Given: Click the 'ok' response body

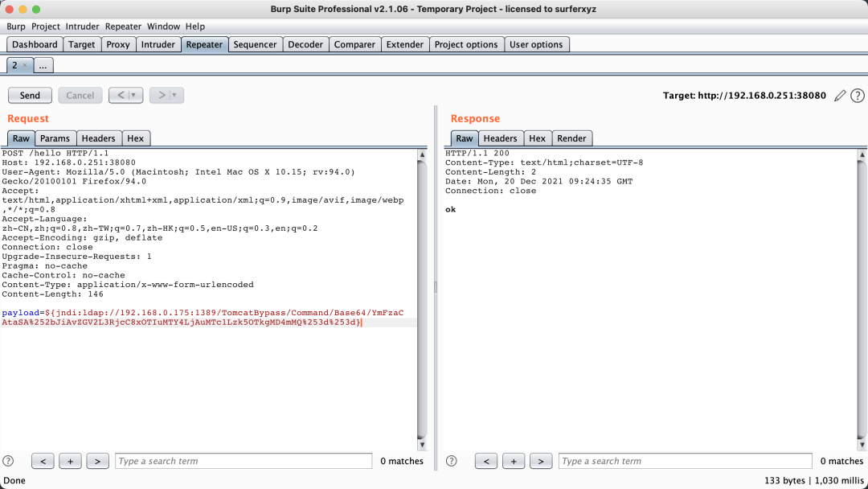Looking at the screenshot, I should point(451,209).
